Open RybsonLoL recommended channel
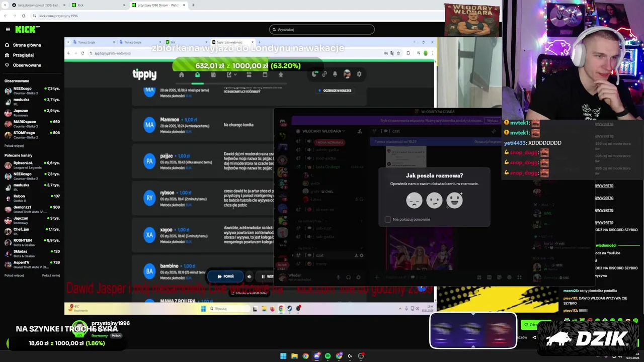 [32, 165]
